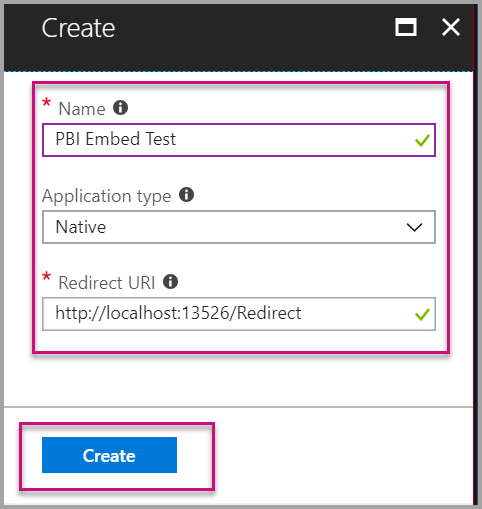This screenshot has height=509, width=482.
Task: Click the info icon next to Name
Action: [120, 108]
